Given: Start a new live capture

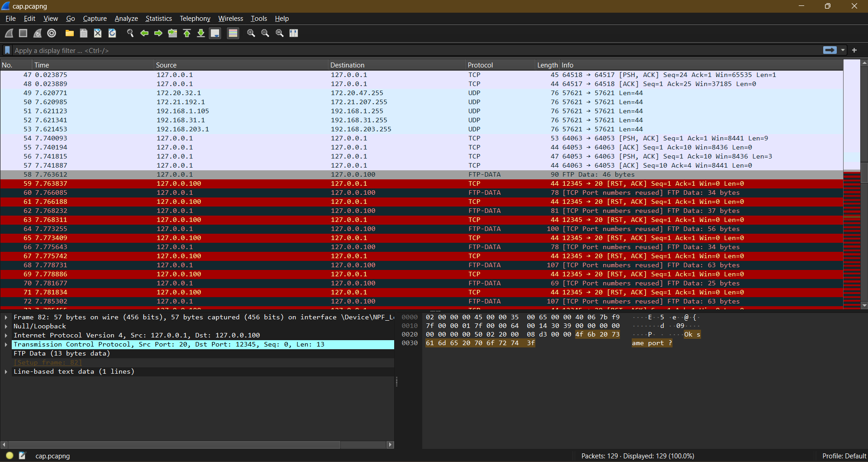Looking at the screenshot, I should click(x=8, y=33).
